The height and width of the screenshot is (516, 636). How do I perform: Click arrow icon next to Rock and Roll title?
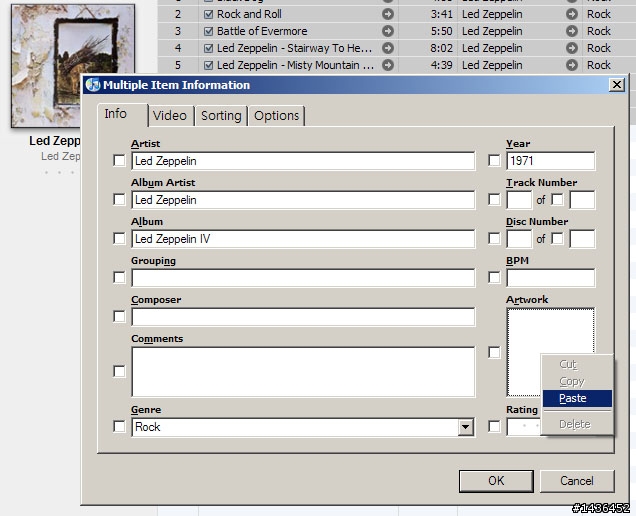tap(388, 14)
